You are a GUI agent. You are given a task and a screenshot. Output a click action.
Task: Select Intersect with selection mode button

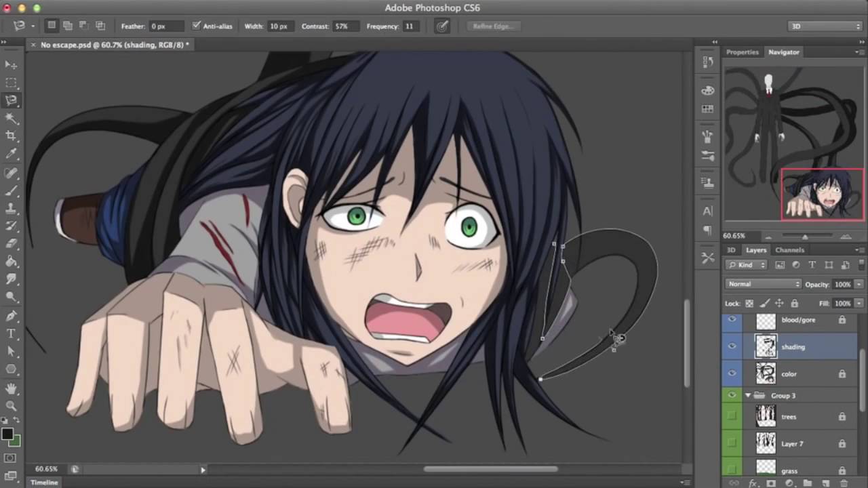(100, 26)
